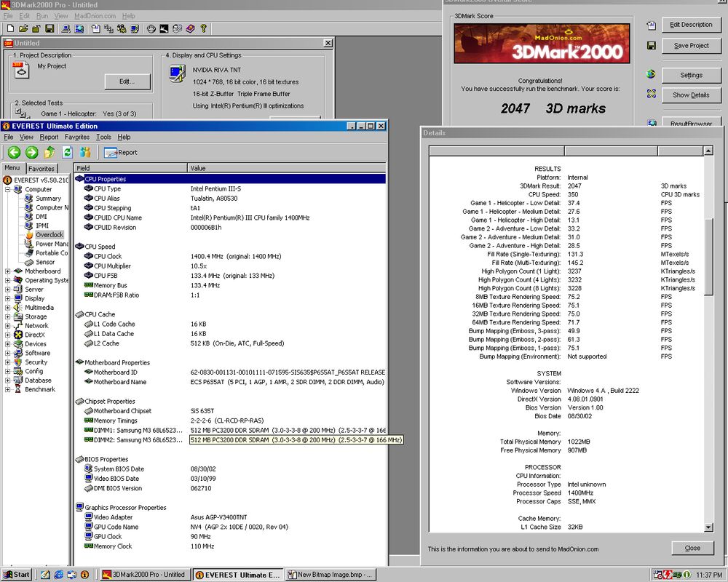Switch to the Menu tab in EVEREST

tap(12, 168)
